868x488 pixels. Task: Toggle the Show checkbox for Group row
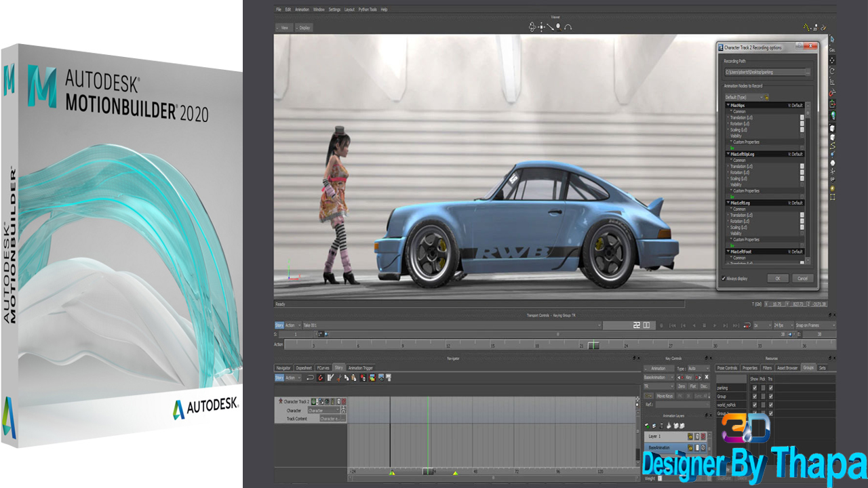[x=755, y=396]
